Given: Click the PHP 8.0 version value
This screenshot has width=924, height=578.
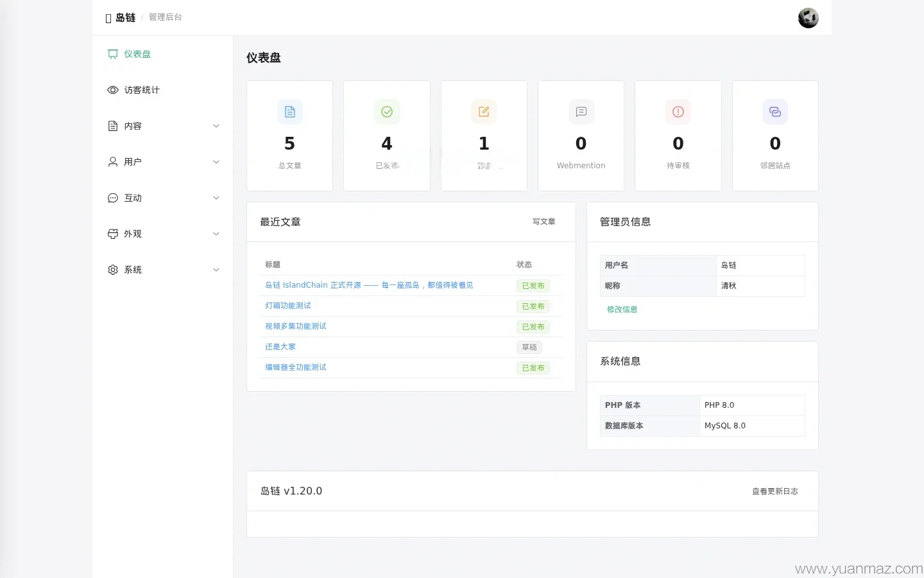Looking at the screenshot, I should [719, 405].
